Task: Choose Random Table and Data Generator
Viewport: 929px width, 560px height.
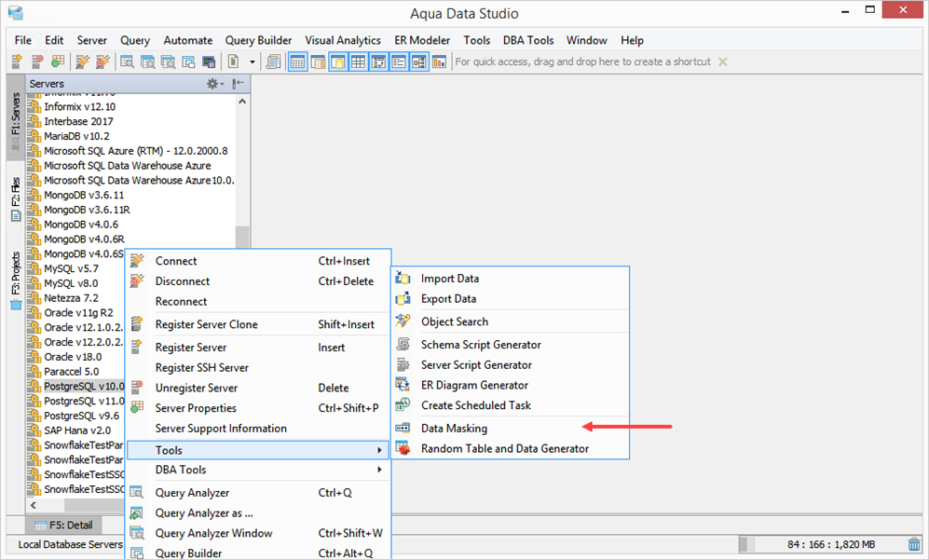Action: pyautogui.click(x=504, y=448)
